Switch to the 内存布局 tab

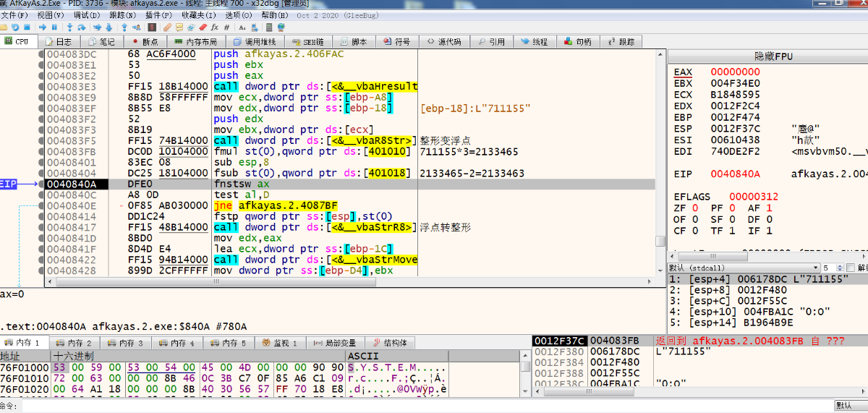[195, 41]
